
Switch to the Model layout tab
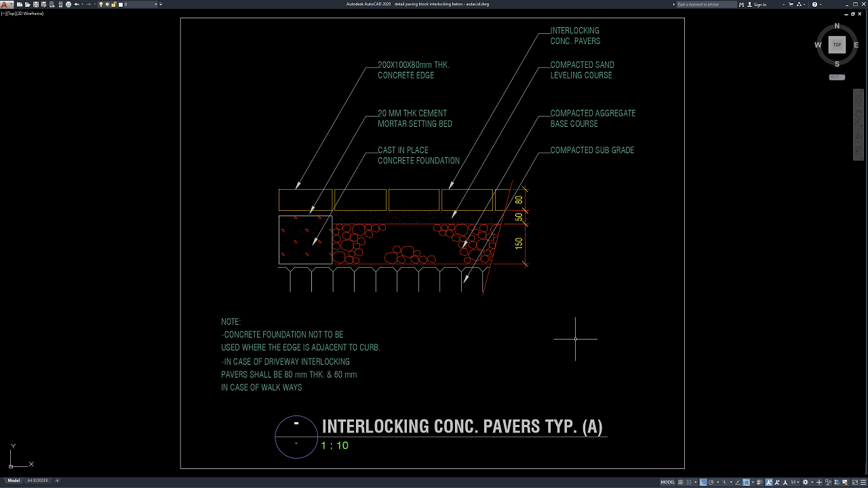13,481
